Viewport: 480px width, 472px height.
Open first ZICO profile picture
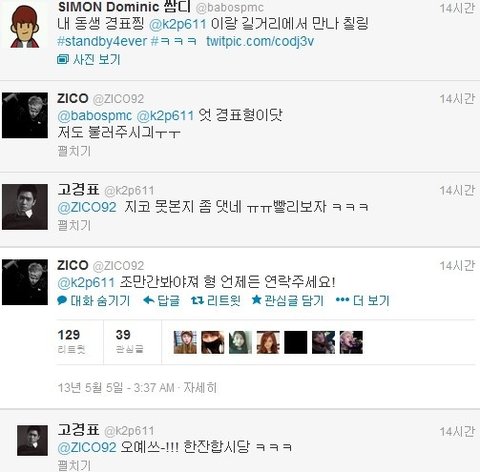click(x=25, y=115)
